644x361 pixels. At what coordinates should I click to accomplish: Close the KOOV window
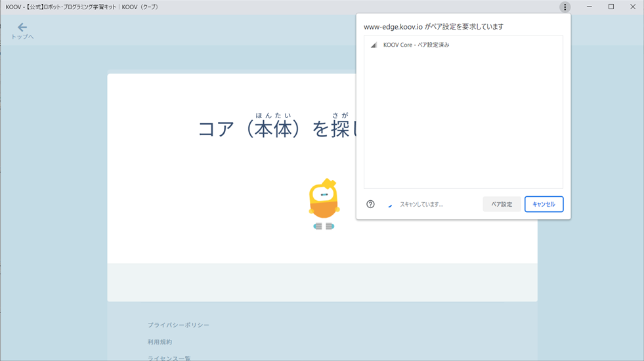tap(633, 7)
